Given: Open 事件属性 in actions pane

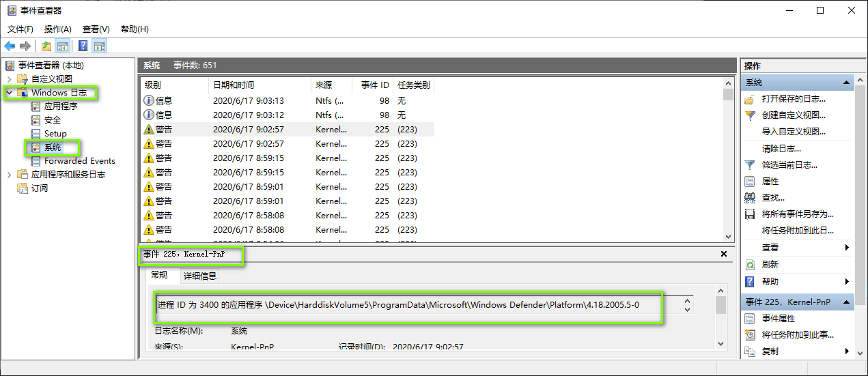Looking at the screenshot, I should click(779, 319).
